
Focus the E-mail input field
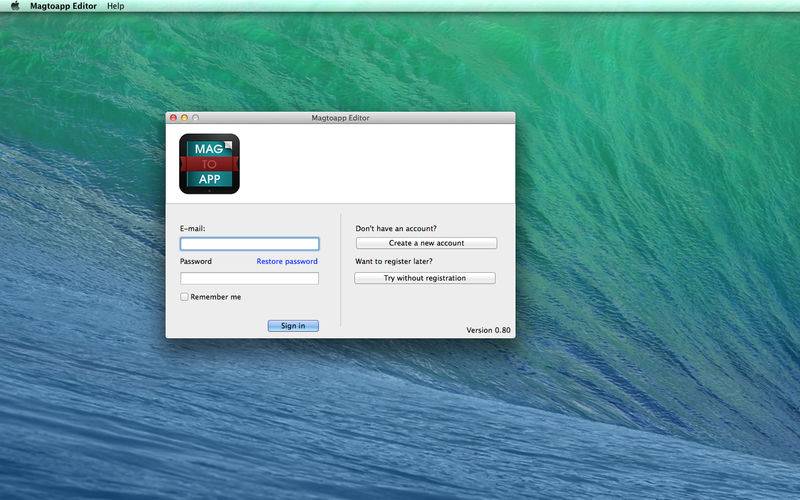click(x=249, y=244)
